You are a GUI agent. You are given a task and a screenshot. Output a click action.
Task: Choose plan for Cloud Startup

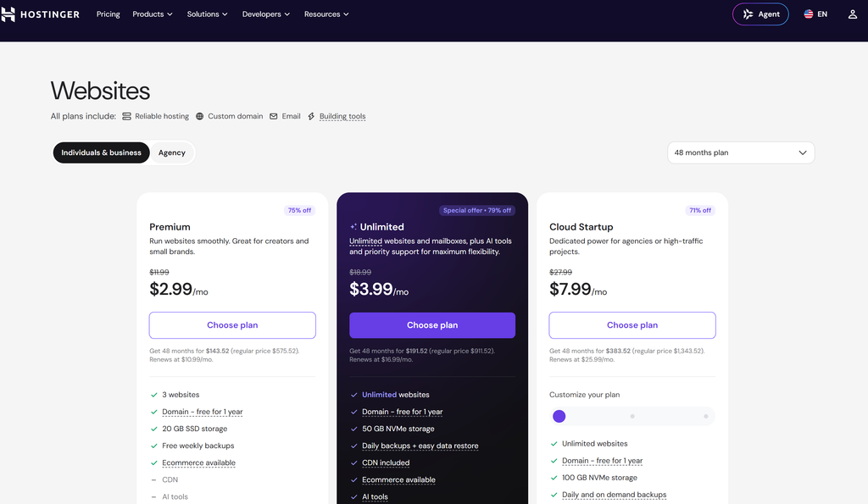[632, 325]
